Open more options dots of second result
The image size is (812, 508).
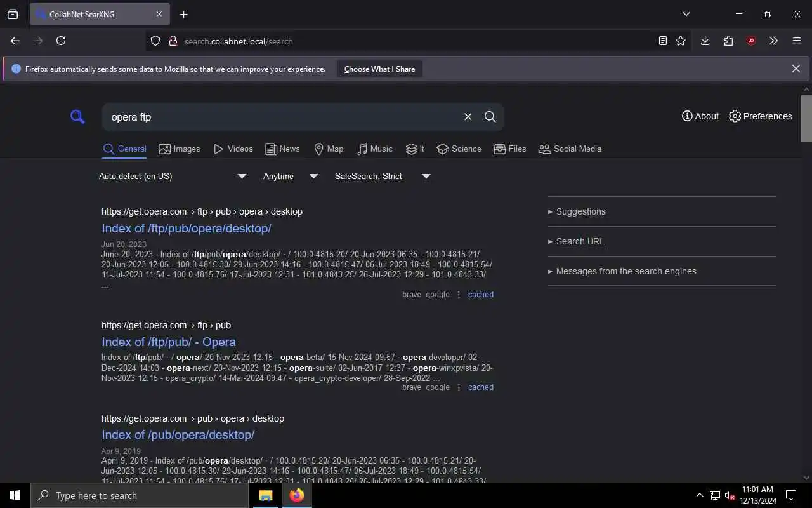click(459, 387)
